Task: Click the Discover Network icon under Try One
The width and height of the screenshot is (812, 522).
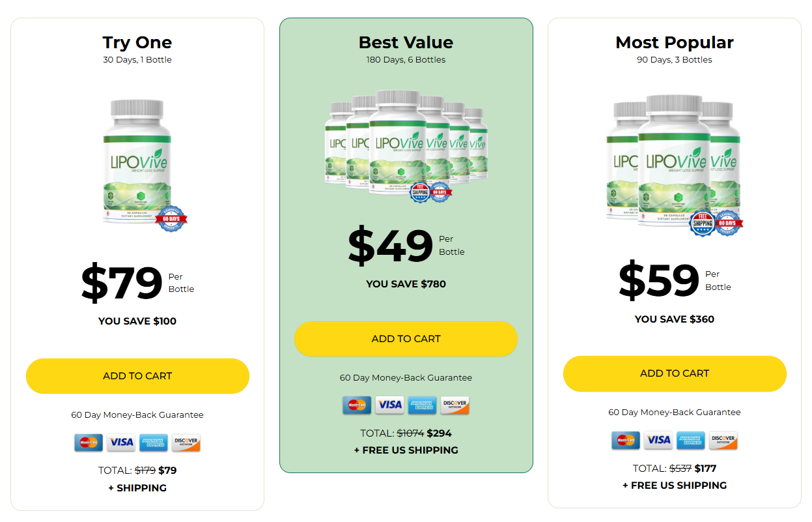Action: [186, 443]
